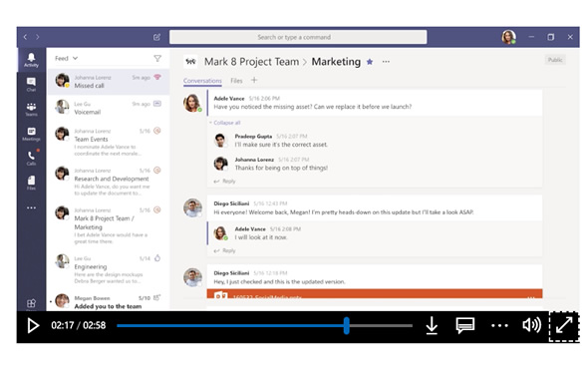Open the orange PowerPoint attachment
This screenshot has height=392, width=588.
click(x=375, y=294)
